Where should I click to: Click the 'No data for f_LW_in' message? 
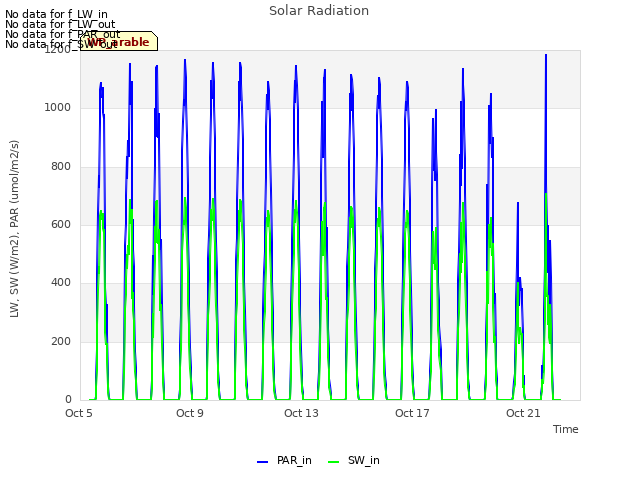click(x=56, y=14)
